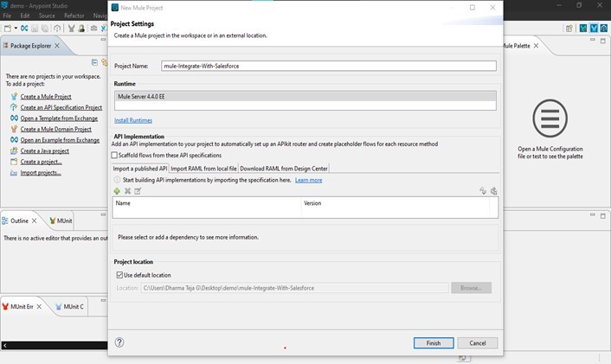Click the save icon in main toolbar
Screen dimensions: 611x364
coord(35,29)
